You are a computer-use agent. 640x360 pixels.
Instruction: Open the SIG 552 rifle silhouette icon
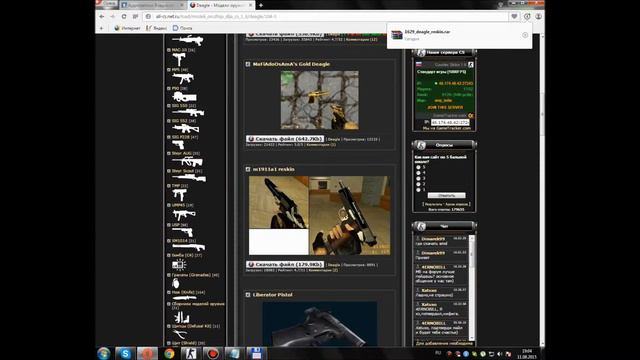[186, 129]
